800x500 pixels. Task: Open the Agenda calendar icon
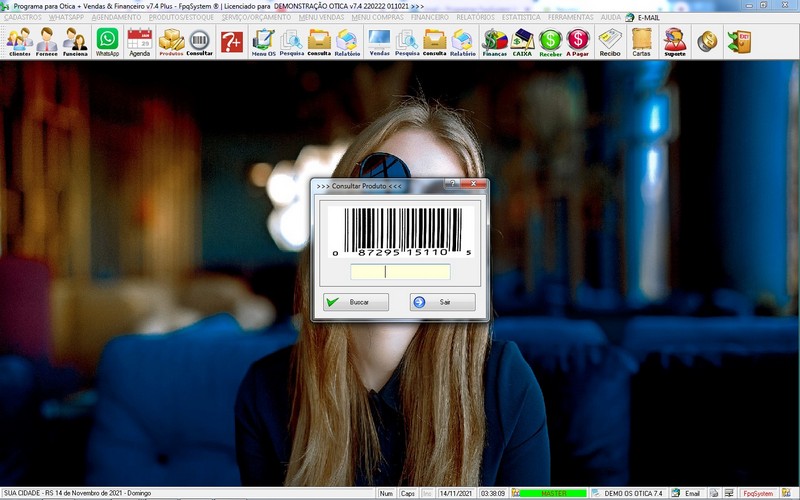pos(140,41)
